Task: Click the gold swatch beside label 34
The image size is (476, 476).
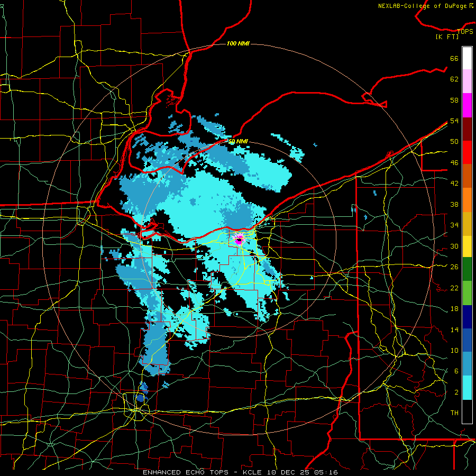Action: click(x=467, y=224)
